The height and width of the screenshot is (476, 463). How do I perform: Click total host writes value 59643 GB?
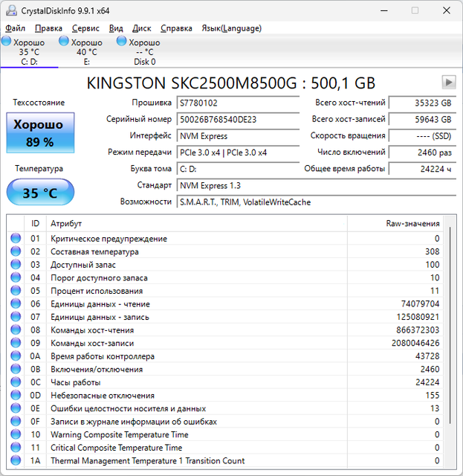tap(422, 119)
